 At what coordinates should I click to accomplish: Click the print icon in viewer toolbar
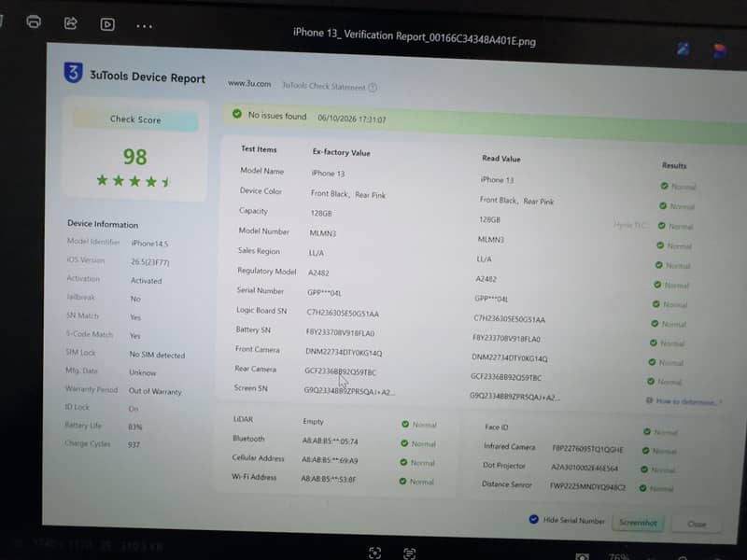pyautogui.click(x=34, y=21)
